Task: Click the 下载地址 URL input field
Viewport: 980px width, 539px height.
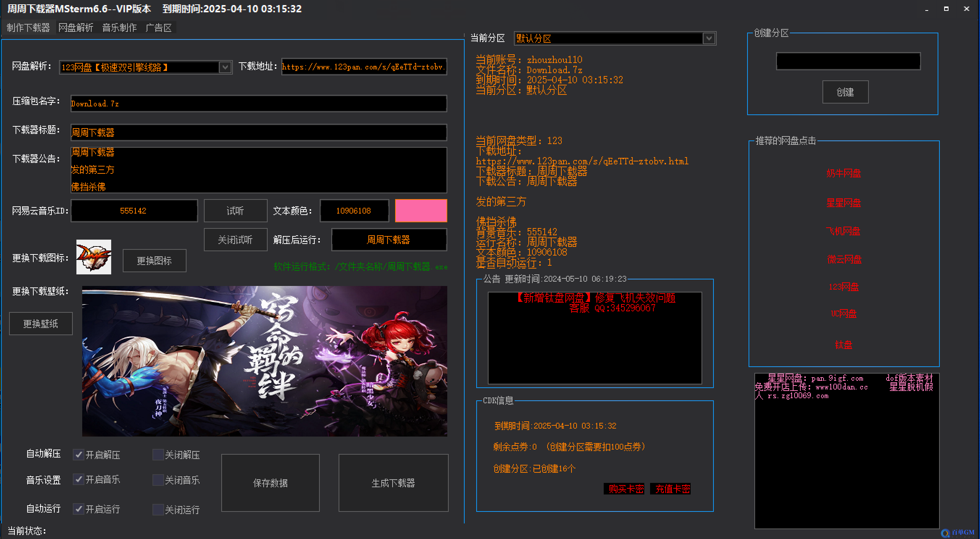Action: click(364, 67)
